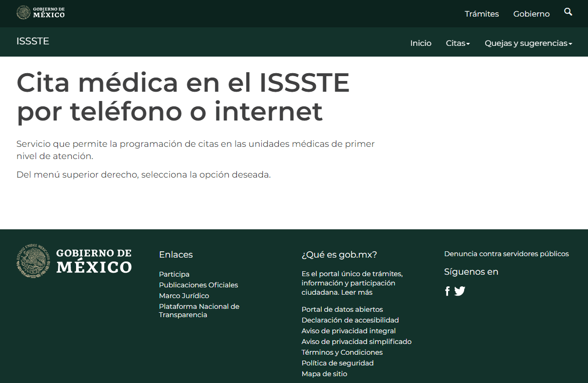
Task: Open Gobierno in top bar
Action: (531, 14)
